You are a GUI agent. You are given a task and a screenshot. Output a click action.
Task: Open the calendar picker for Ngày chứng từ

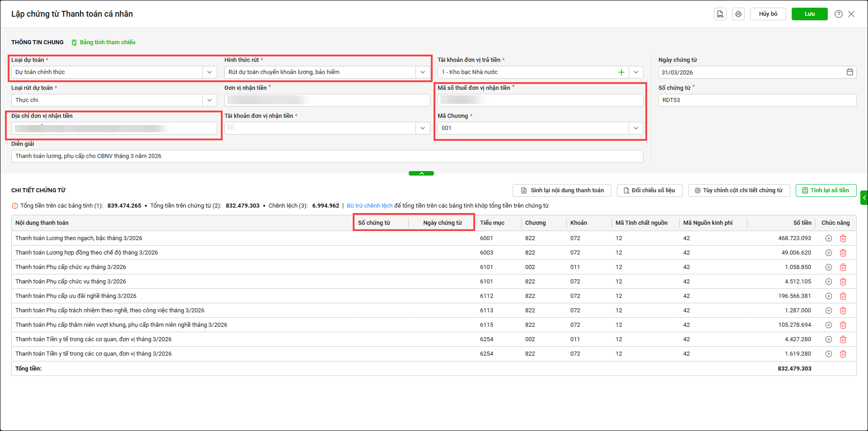pos(849,72)
